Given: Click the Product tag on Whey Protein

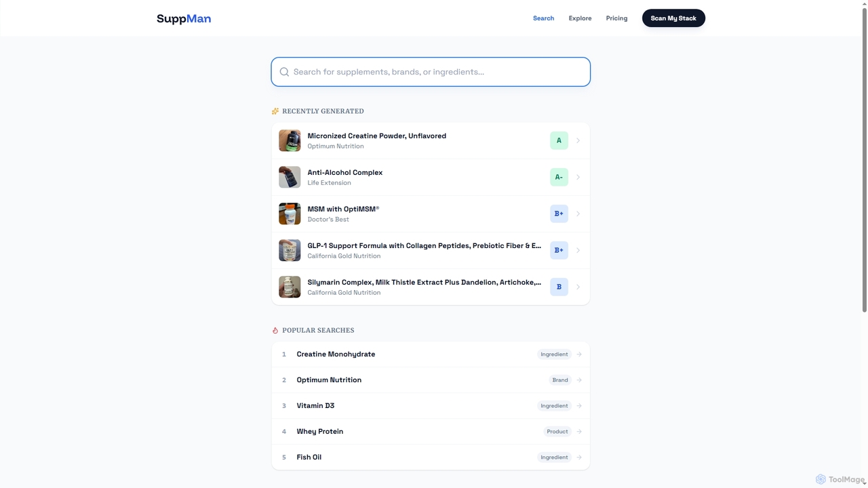Looking at the screenshot, I should (x=557, y=432).
